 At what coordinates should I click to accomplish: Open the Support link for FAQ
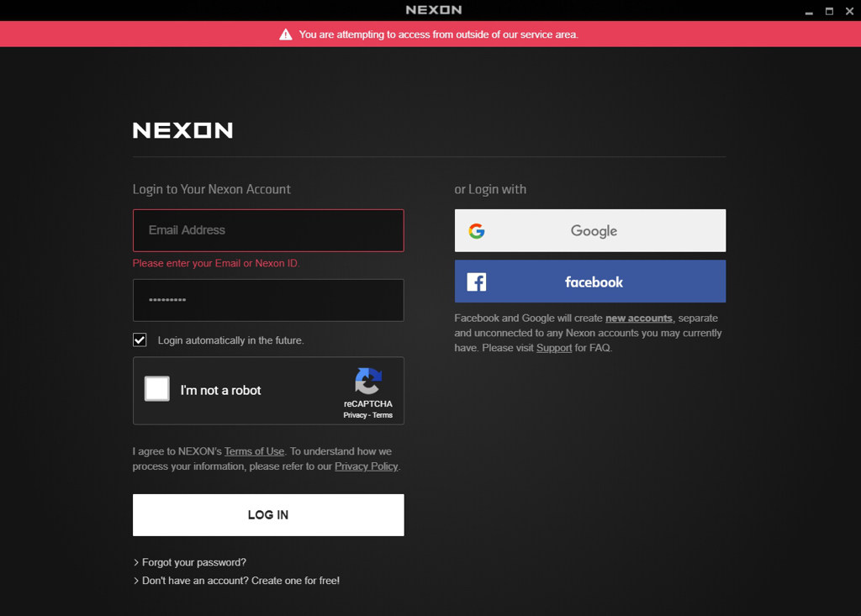[x=554, y=348]
